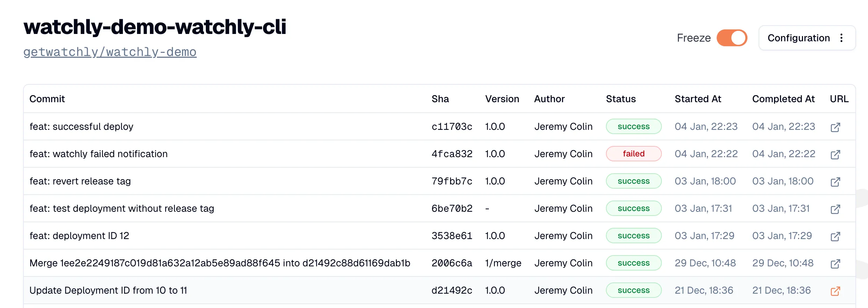868x308 pixels.
Task: Open external link for 'feat: successful deploy'
Action: [836, 127]
